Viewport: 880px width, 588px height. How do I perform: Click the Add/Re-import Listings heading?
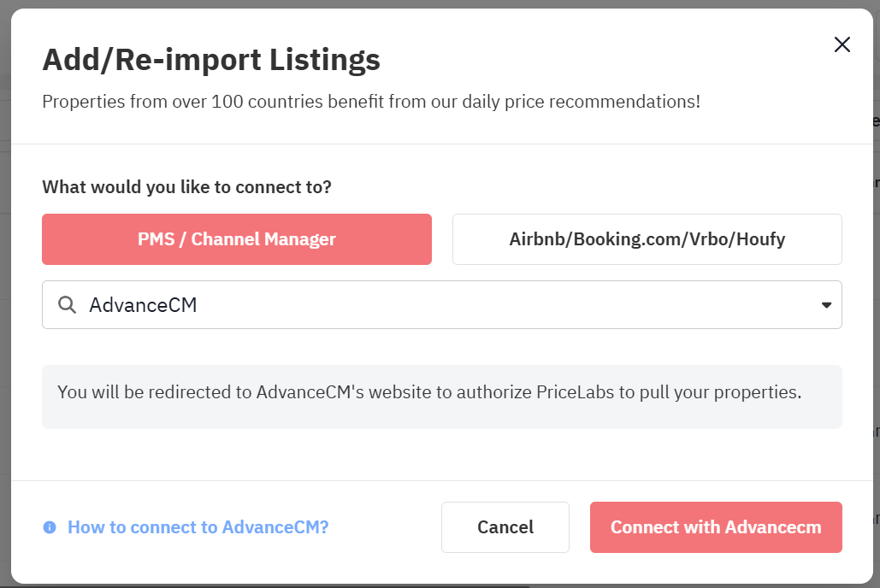(211, 60)
